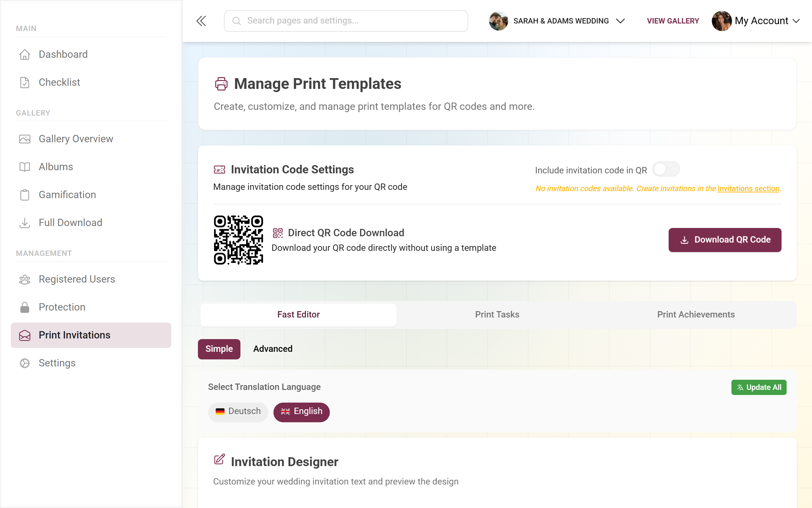
Task: Click the search magnifier icon
Action: pyautogui.click(x=236, y=21)
